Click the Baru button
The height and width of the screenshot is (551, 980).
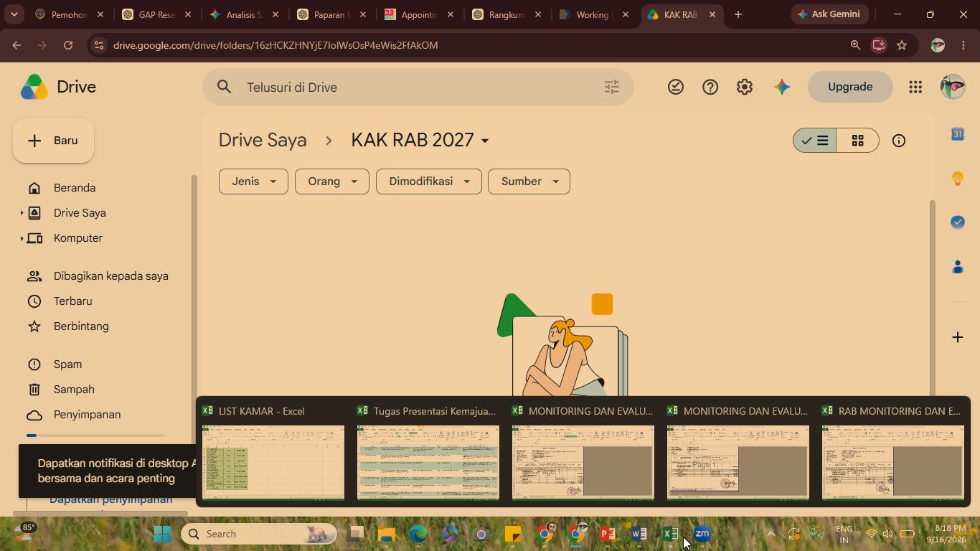click(53, 141)
